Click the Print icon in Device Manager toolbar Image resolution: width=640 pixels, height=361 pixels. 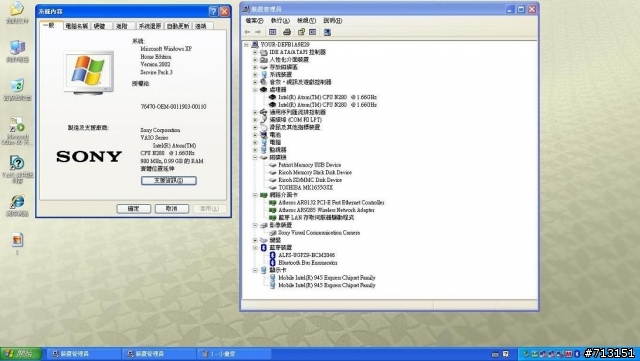[287, 32]
